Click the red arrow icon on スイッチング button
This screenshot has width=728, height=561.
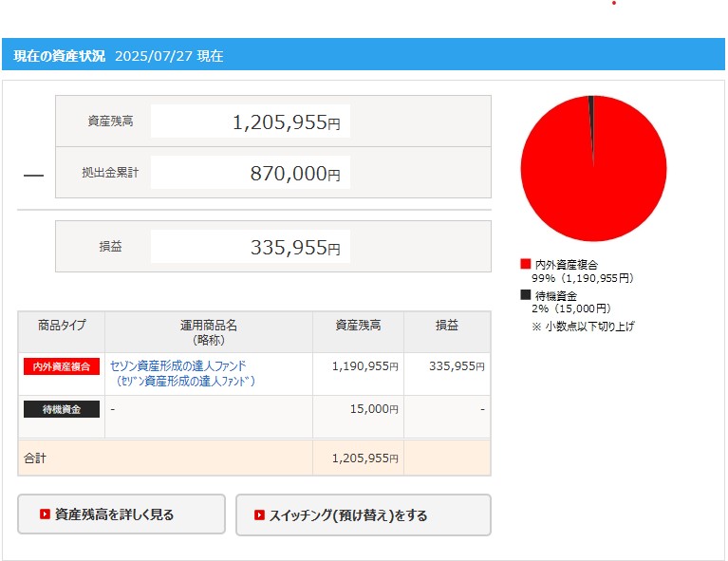(259, 515)
